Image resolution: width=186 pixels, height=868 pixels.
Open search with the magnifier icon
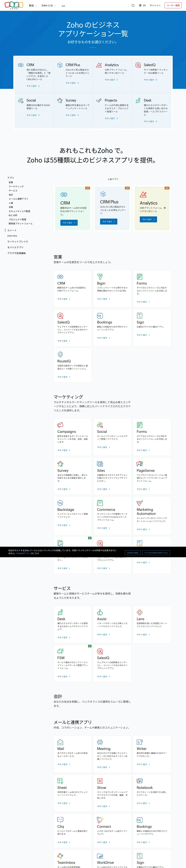point(133,5)
